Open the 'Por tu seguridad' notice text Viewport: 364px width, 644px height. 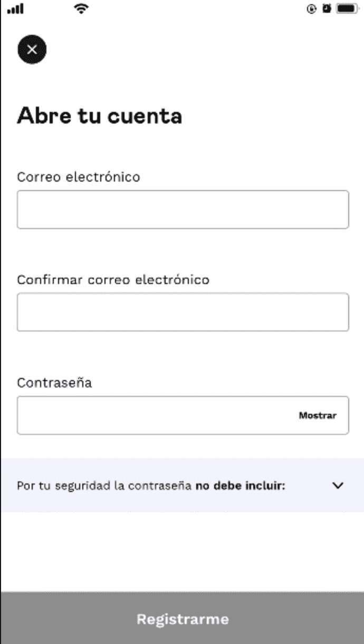[104, 486]
